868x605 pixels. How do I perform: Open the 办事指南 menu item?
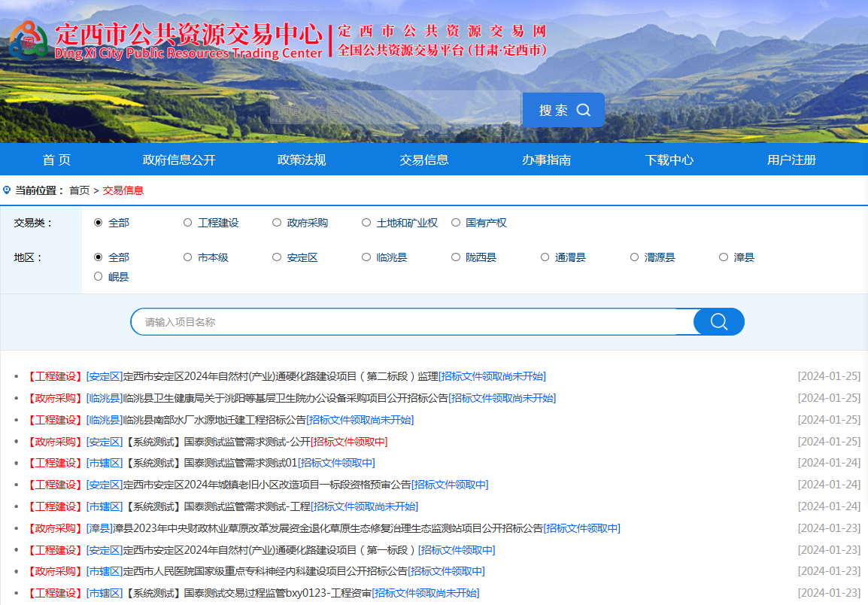(x=546, y=159)
